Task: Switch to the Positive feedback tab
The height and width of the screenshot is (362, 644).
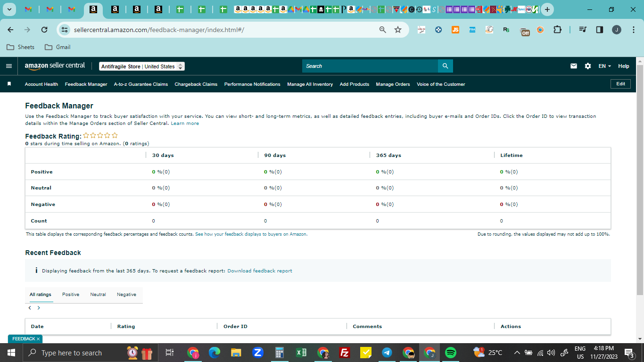Action: pos(71,295)
